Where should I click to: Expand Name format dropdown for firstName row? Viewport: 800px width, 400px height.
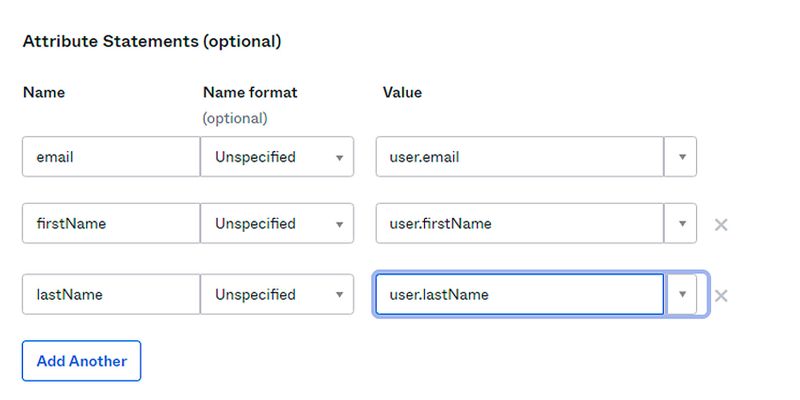277,223
